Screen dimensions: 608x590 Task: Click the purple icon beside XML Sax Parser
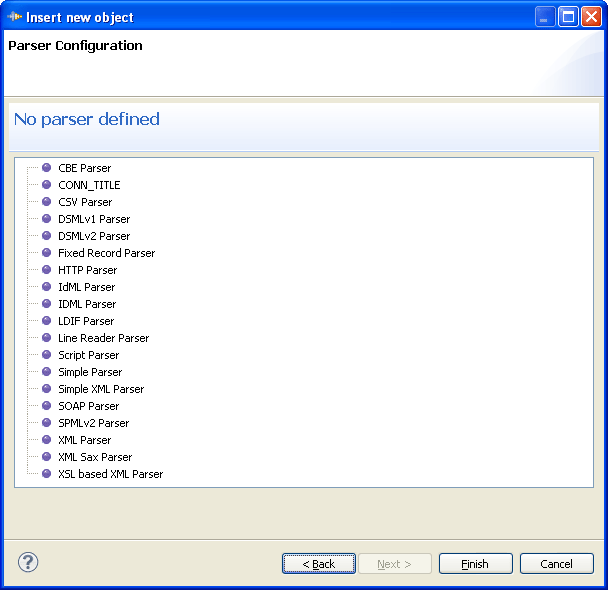pos(47,457)
